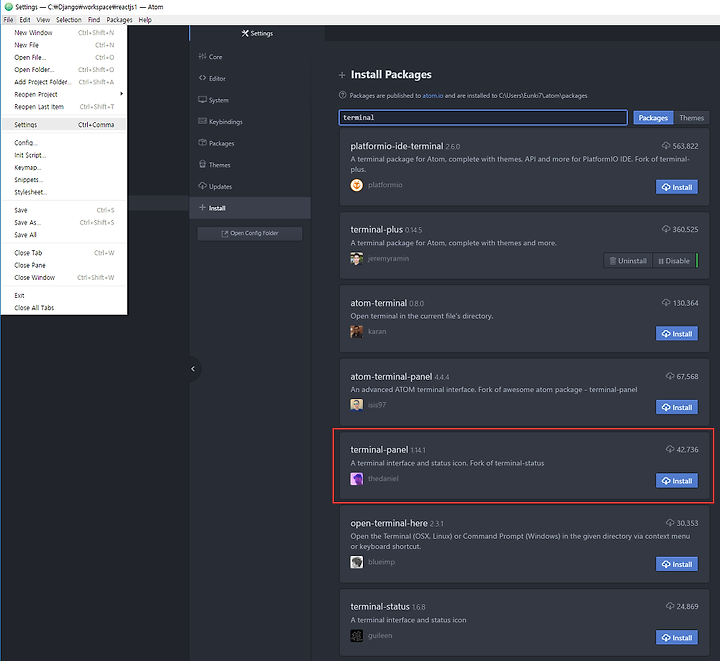Open platformio-ide-terminal package title
The image size is (720, 661).
pos(397,146)
